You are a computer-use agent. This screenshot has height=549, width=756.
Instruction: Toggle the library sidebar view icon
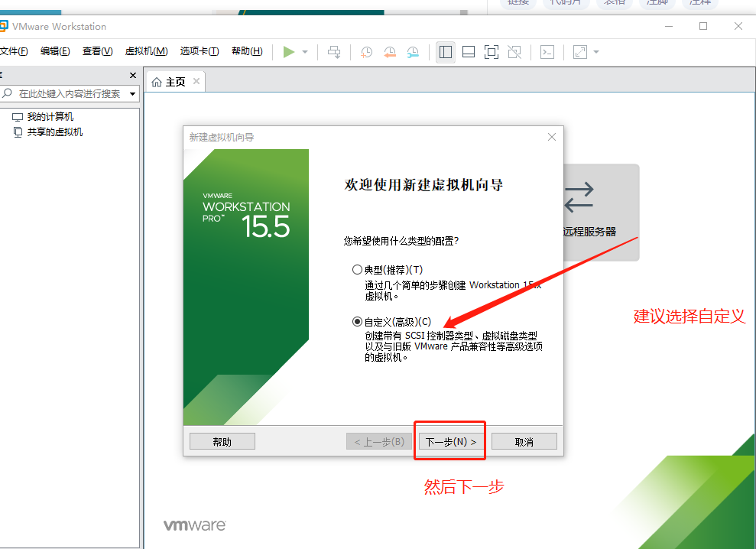(446, 52)
